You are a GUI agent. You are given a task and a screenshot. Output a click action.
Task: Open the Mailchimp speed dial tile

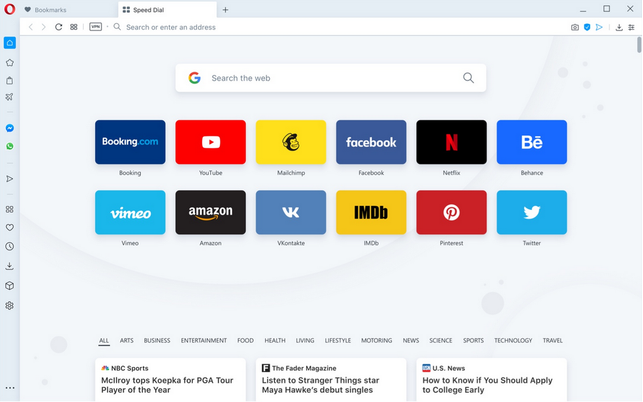(x=291, y=142)
